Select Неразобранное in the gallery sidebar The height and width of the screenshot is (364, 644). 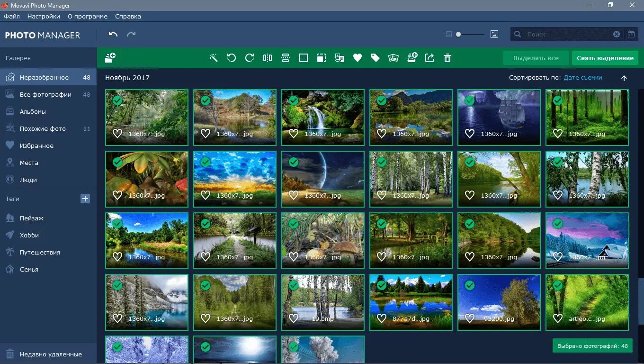point(48,77)
